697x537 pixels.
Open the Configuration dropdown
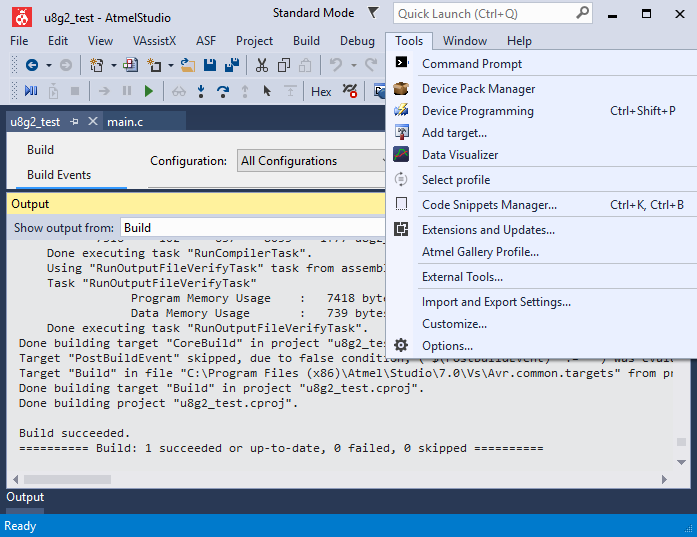[x=312, y=161]
